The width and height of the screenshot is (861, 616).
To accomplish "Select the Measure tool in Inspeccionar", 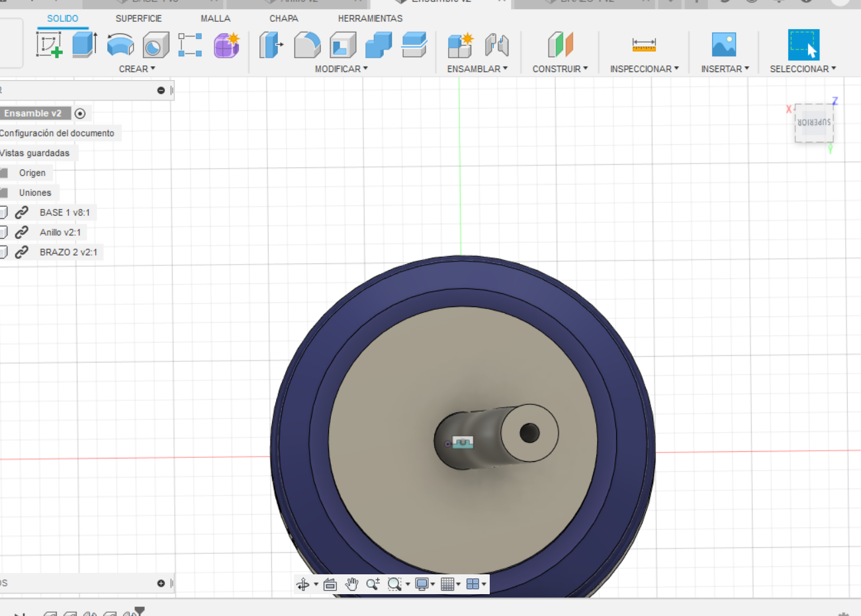I will click(x=644, y=45).
